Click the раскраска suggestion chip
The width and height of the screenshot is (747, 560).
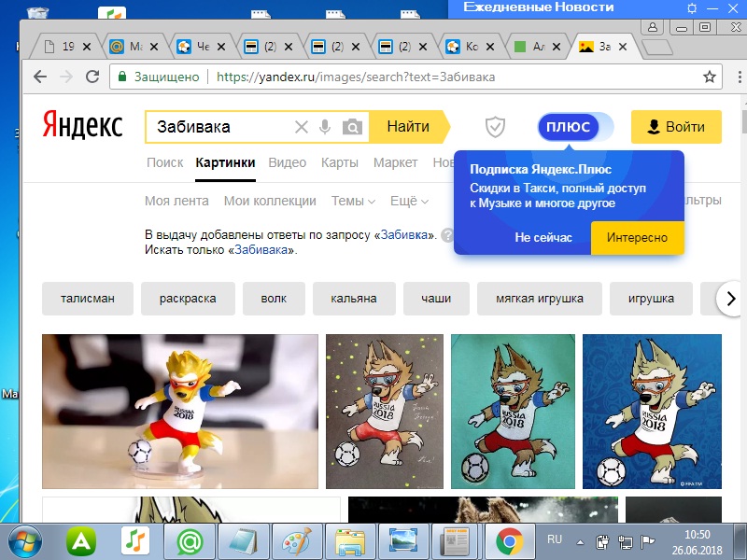coord(188,299)
